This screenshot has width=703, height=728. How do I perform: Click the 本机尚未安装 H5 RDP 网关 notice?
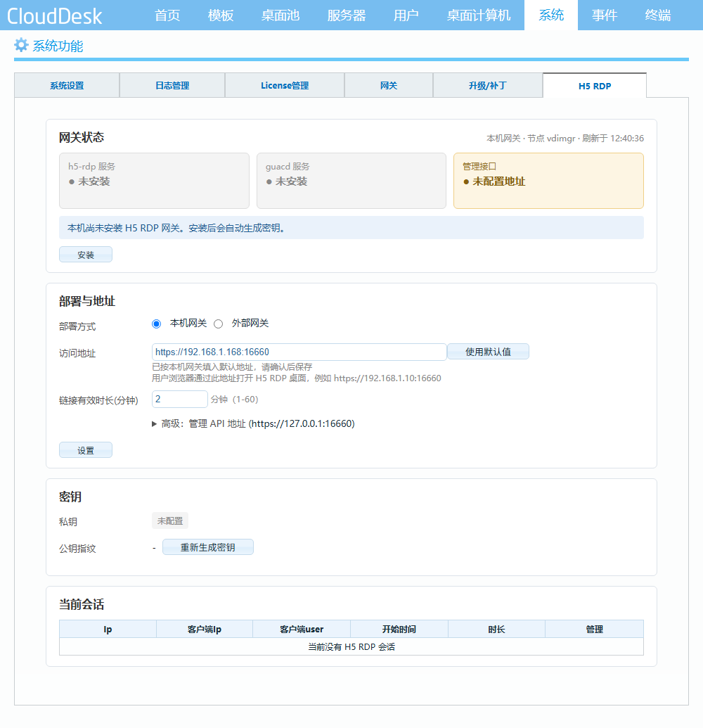[x=351, y=227]
